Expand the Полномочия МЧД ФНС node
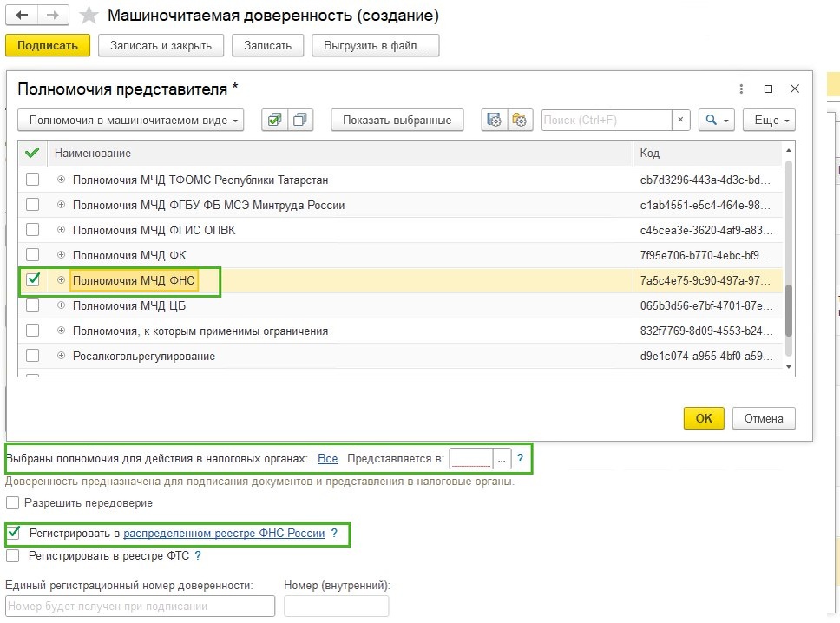 coord(61,280)
